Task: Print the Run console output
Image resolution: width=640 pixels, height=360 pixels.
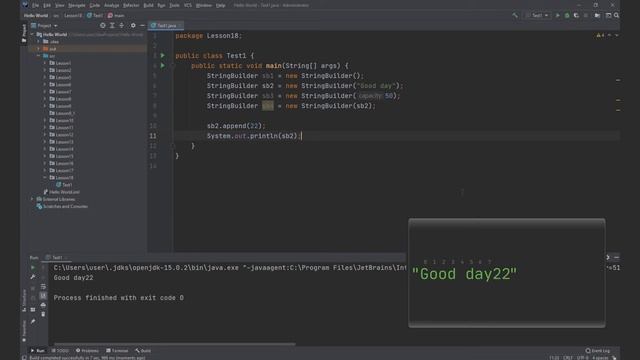Action: point(43,305)
